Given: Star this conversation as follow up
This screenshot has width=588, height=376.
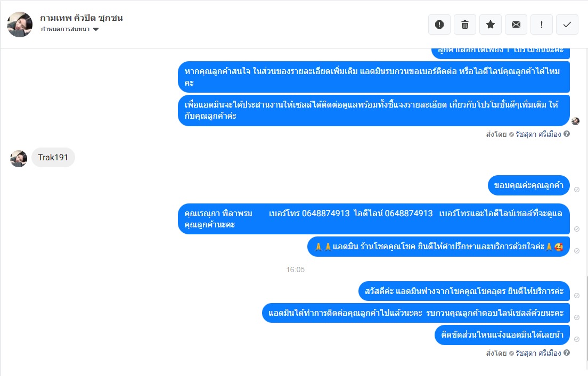Looking at the screenshot, I should (491, 24).
